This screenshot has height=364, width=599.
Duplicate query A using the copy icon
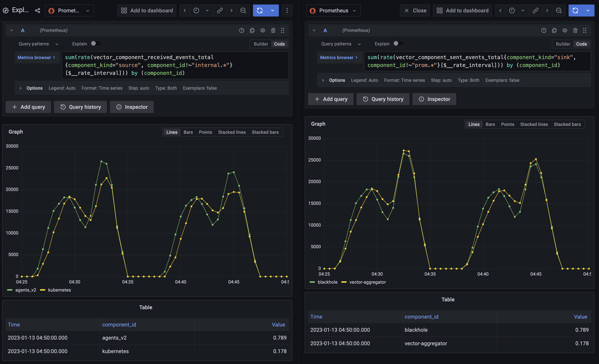point(252,30)
